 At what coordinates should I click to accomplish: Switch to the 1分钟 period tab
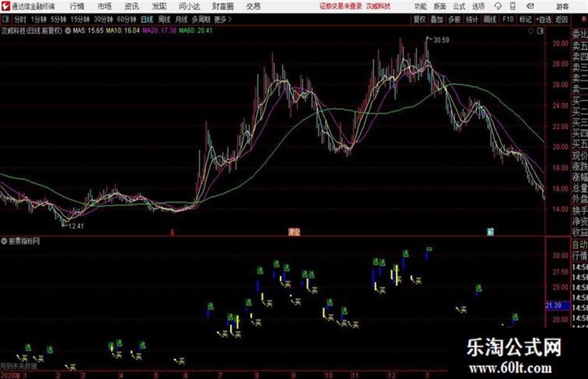pos(39,19)
